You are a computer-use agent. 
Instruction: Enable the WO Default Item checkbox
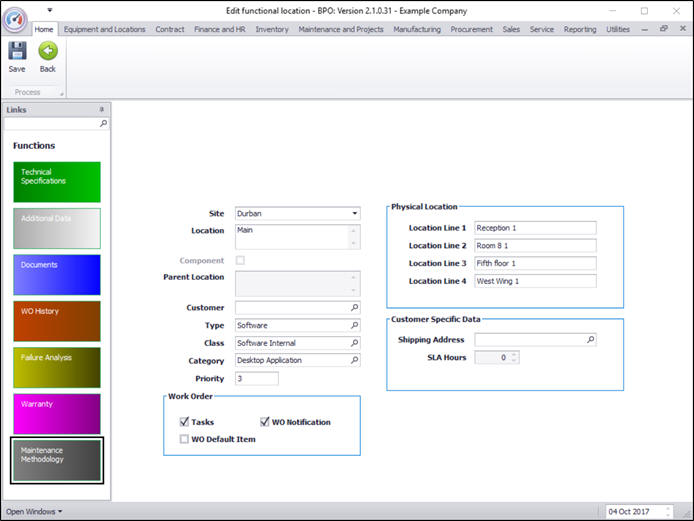click(184, 439)
